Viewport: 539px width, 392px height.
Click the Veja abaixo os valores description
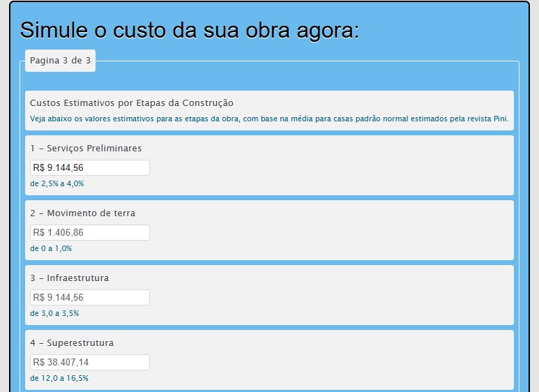(x=269, y=119)
